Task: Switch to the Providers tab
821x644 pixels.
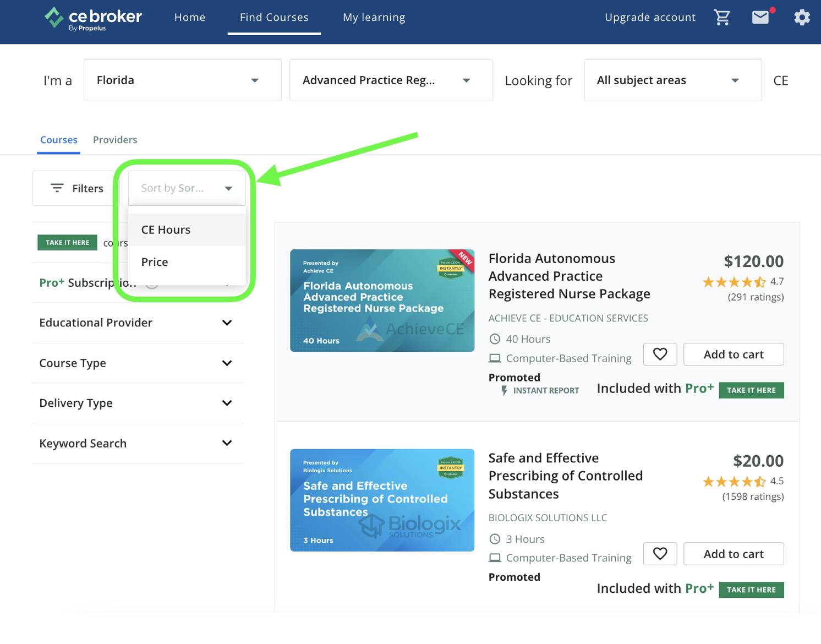Action: coord(115,140)
